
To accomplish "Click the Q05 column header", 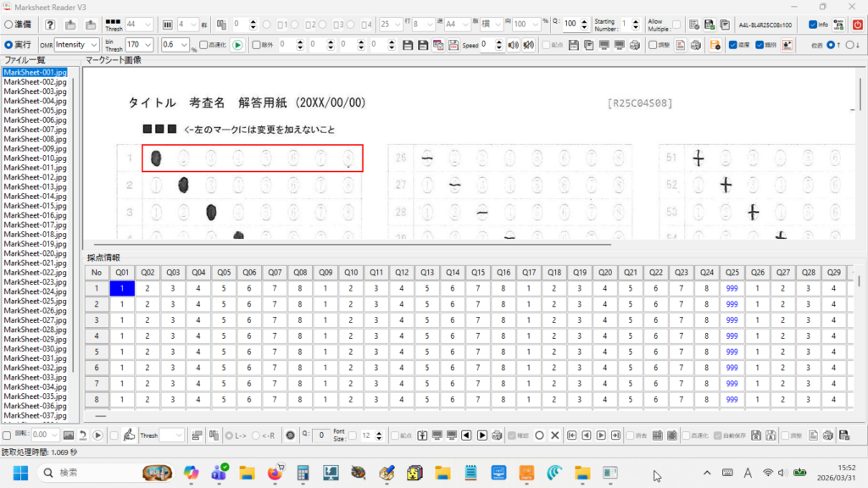I will point(223,272).
